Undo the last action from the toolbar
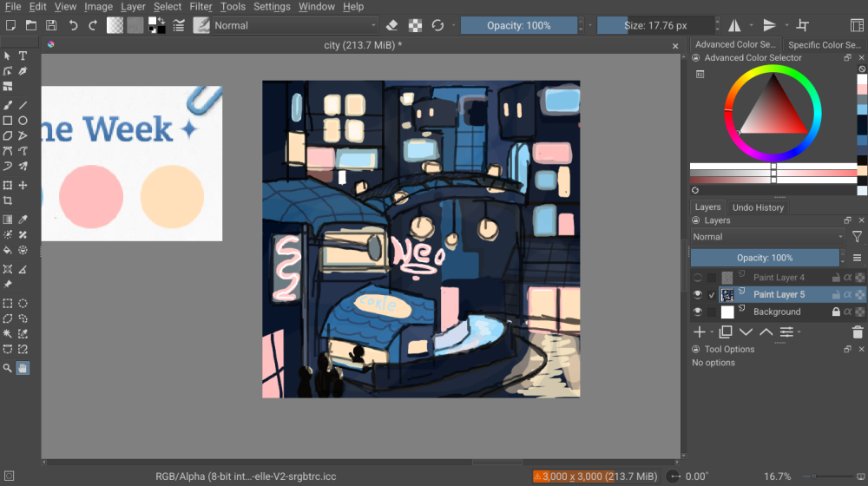 (73, 25)
